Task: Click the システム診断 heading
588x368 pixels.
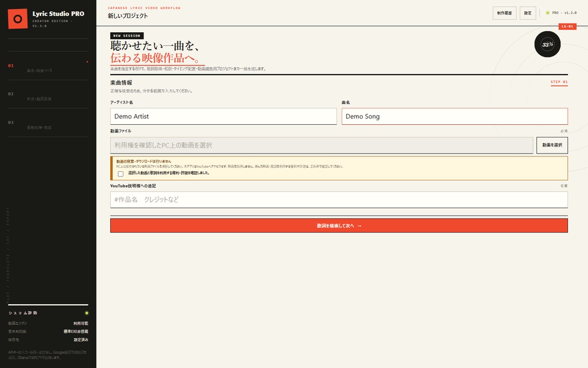Action: [x=23, y=313]
